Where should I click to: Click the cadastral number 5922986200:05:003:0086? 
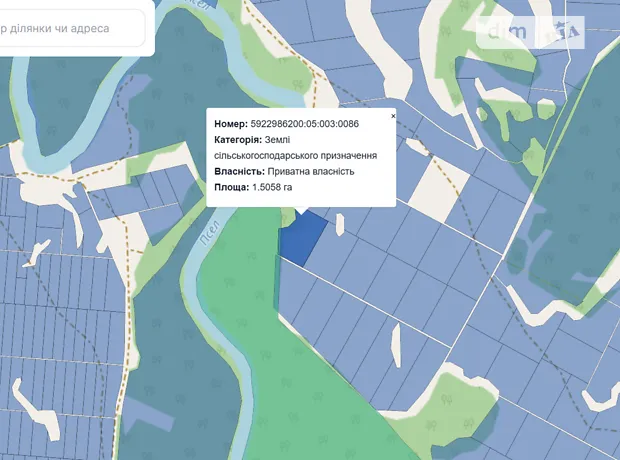[303, 124]
